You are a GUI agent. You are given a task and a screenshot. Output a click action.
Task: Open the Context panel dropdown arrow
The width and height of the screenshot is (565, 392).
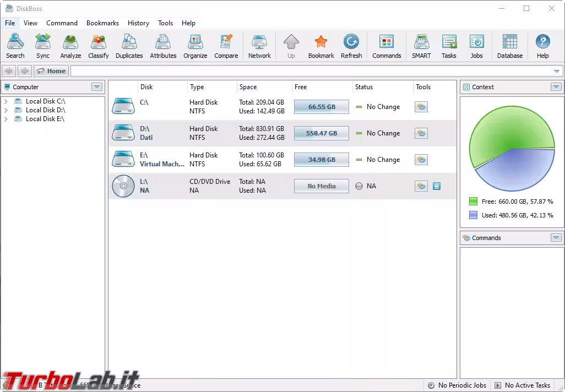point(556,87)
